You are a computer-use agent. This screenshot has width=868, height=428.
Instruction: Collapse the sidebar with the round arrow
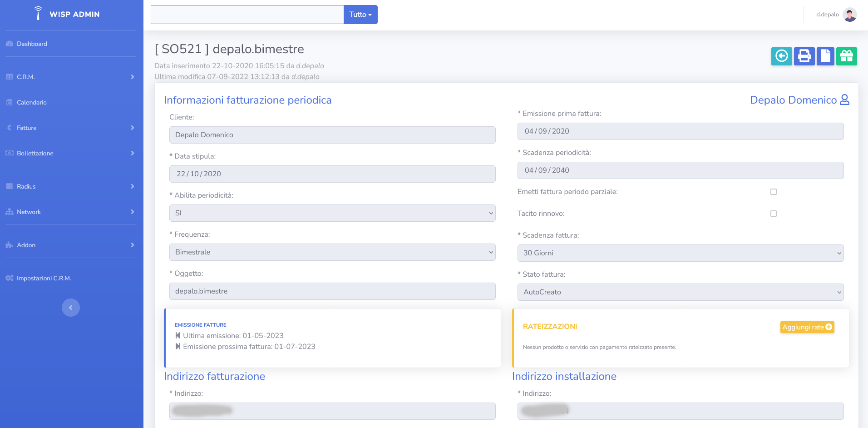coord(71,308)
